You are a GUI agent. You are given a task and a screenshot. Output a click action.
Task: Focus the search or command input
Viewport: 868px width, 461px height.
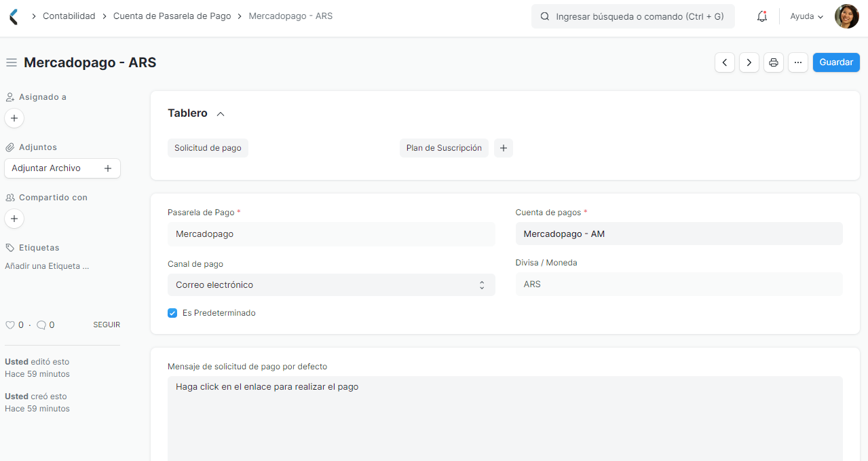point(633,16)
